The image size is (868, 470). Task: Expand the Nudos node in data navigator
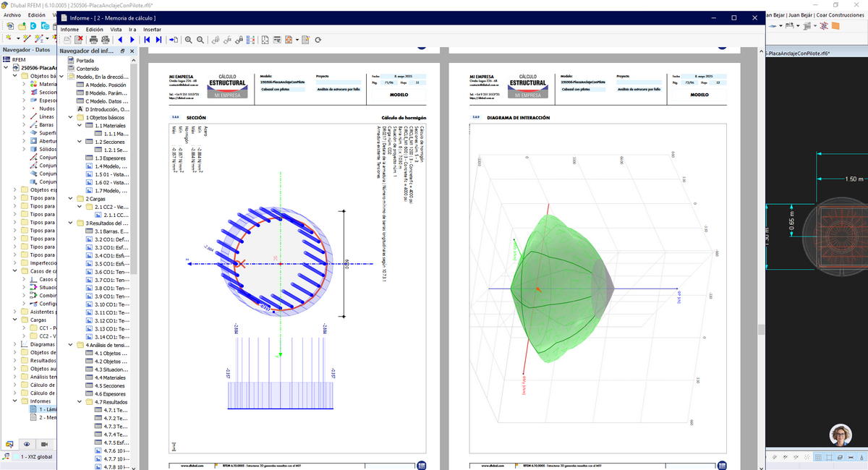click(24, 108)
